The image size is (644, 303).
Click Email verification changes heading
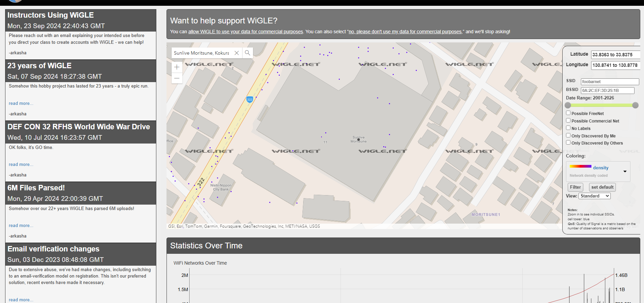[53, 249]
